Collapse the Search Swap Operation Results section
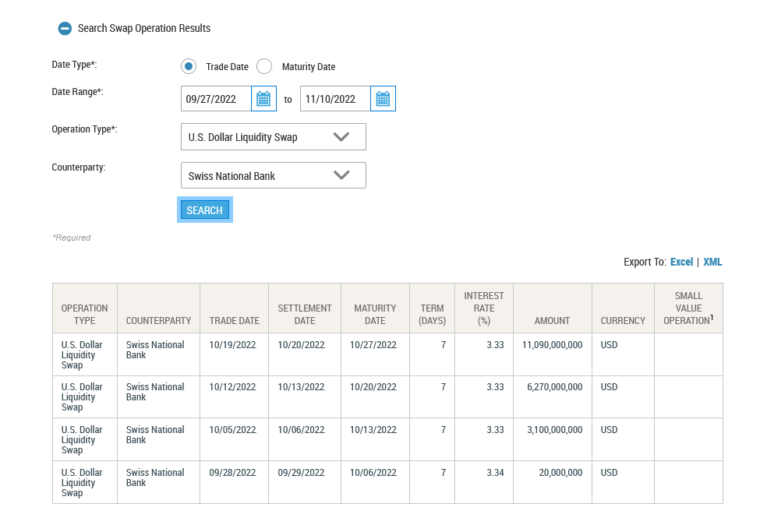 coord(65,29)
